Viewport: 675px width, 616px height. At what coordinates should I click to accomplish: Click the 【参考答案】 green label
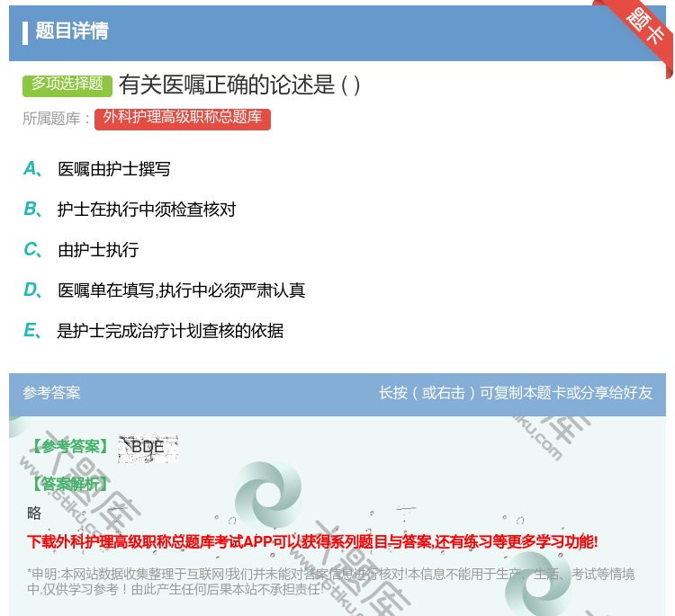[69, 447]
